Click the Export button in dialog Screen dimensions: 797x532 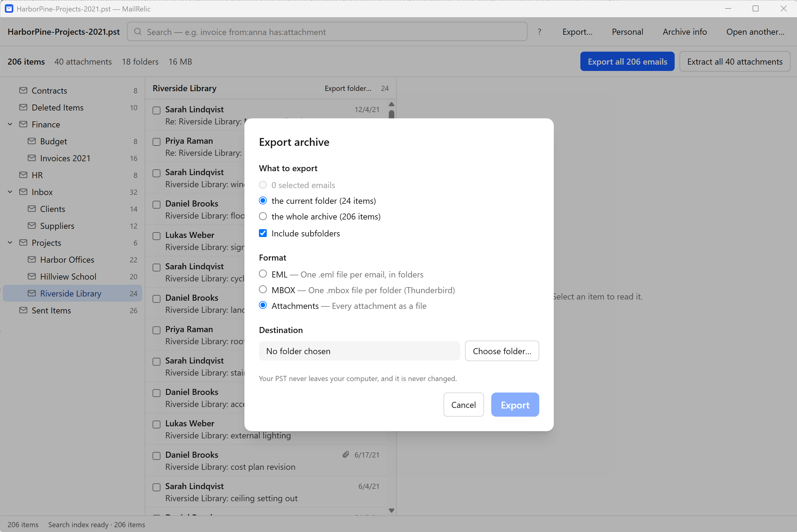515,405
